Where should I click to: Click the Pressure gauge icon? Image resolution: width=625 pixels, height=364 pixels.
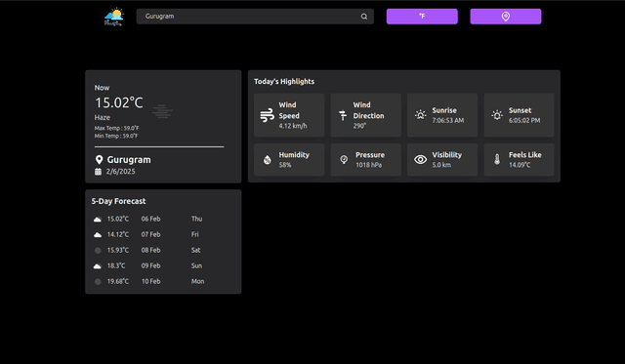tap(344, 160)
